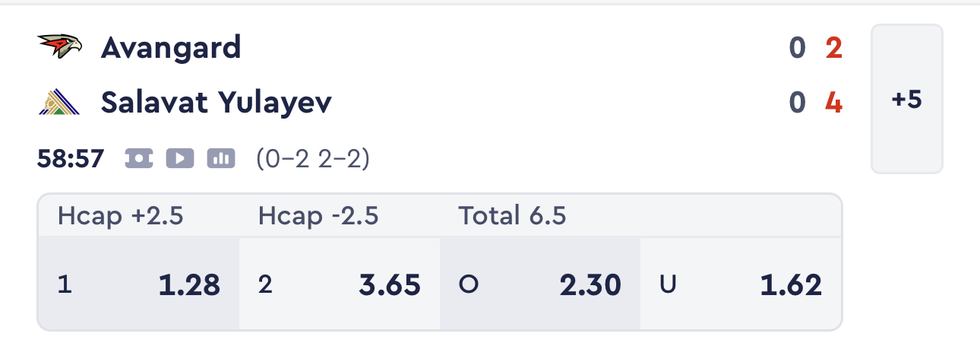980x343 pixels.
Task: Bet on Total Over 6.5 at 2.30
Action: 540,284
